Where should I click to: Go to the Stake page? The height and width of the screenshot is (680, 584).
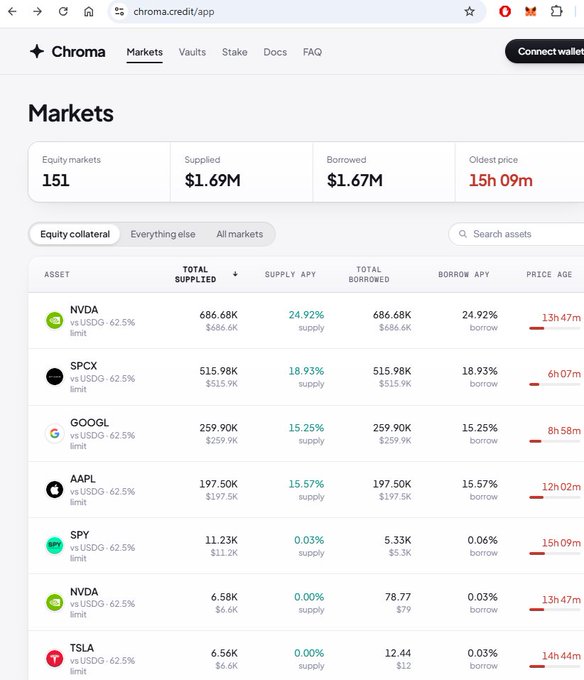pyautogui.click(x=235, y=52)
